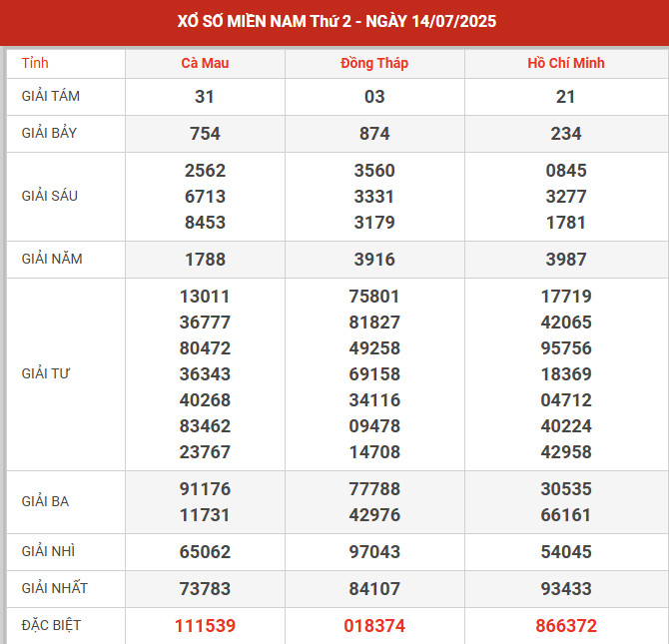Click the GIẢI BA row label
669x644 pixels.
click(x=45, y=501)
